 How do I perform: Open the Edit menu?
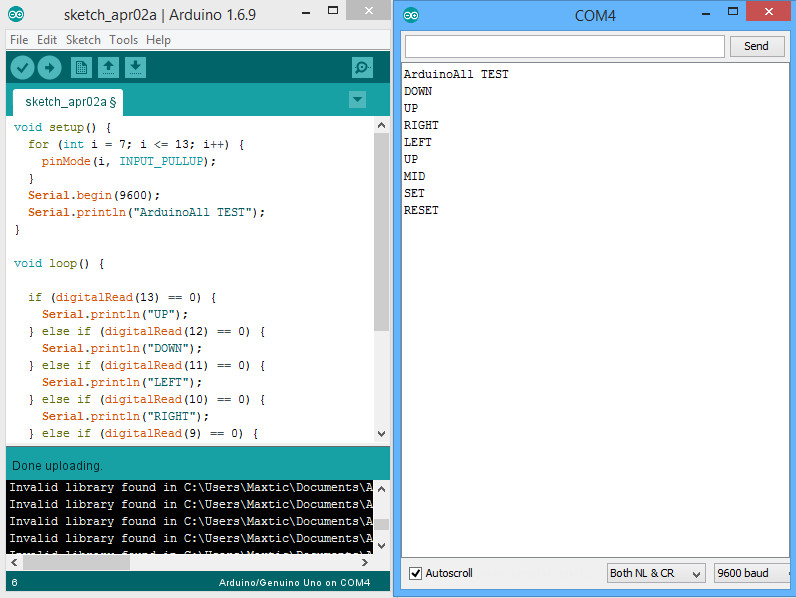(x=47, y=40)
